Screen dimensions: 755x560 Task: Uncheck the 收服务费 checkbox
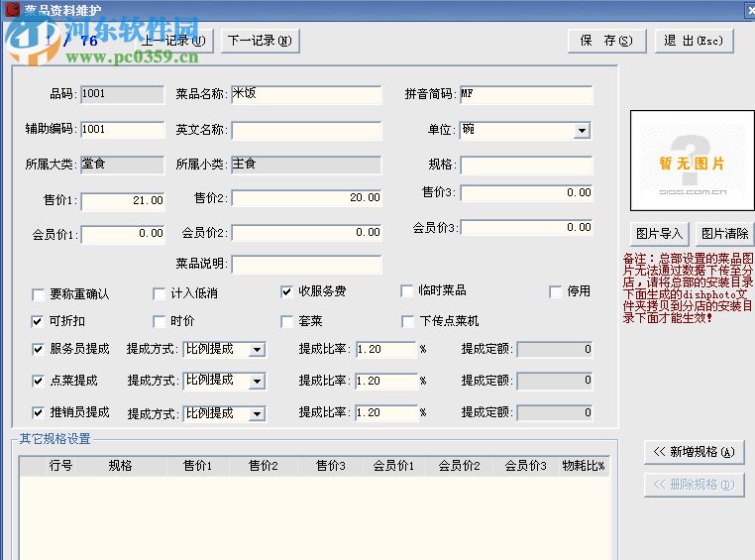click(x=286, y=291)
